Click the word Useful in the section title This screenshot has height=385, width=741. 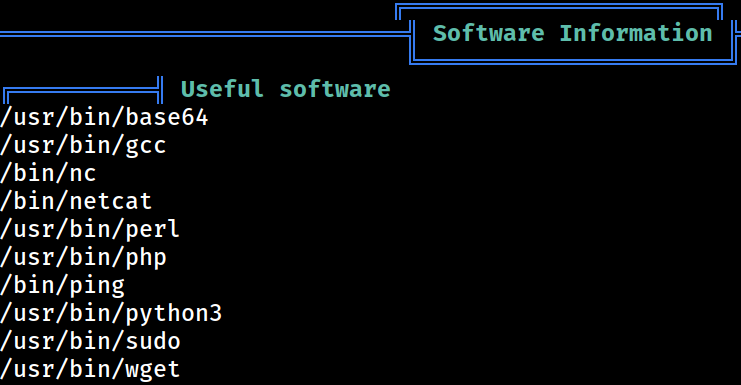pos(222,89)
